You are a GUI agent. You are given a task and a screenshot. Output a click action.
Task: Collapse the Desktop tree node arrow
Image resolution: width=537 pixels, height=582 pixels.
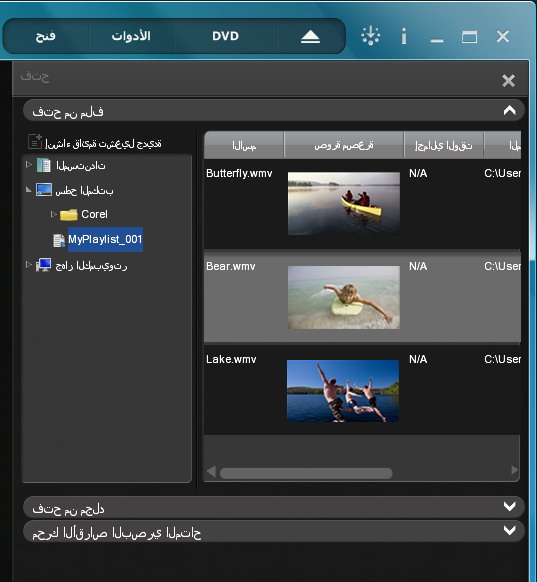[29, 190]
